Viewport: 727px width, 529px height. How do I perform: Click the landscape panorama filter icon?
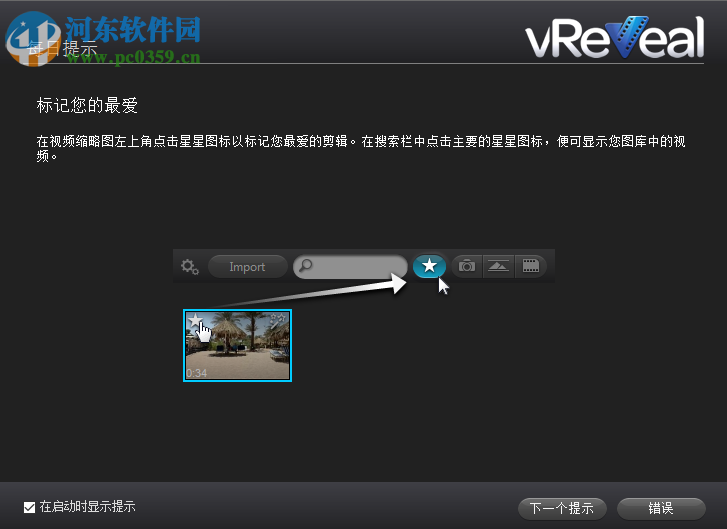pos(498,266)
